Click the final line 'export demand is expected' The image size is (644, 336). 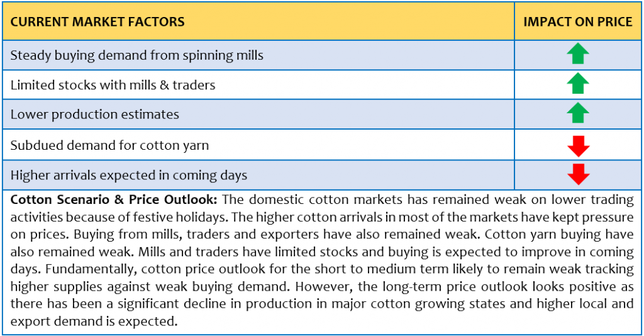94,321
